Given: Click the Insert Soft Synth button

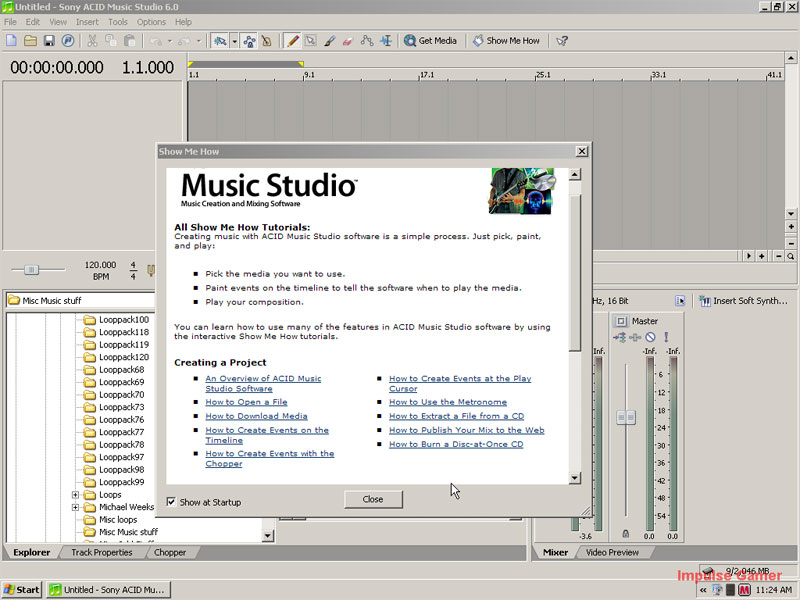Looking at the screenshot, I should click(x=743, y=301).
